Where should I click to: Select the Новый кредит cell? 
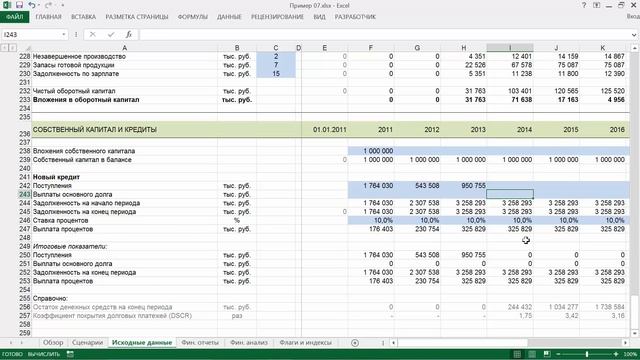pos(124,177)
